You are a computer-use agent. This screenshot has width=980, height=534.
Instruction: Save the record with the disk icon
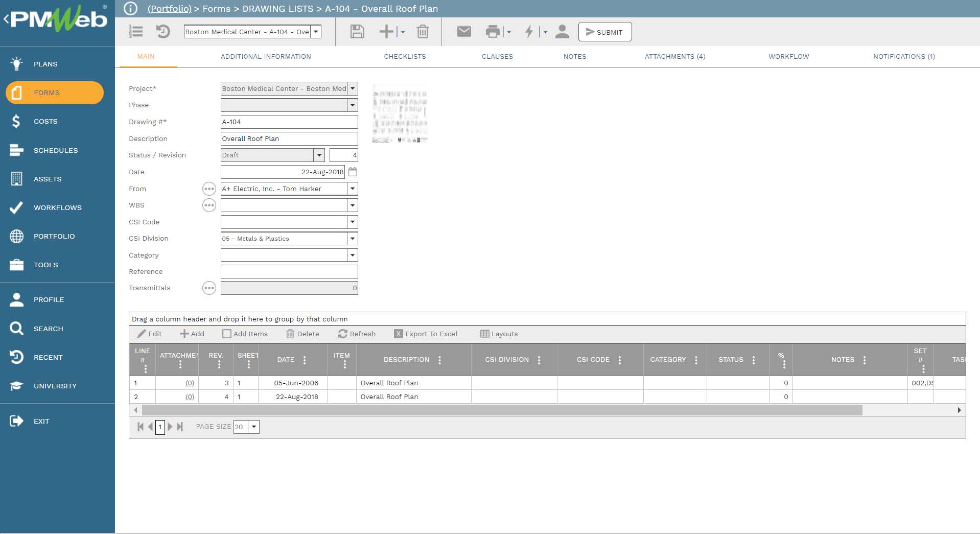357,32
